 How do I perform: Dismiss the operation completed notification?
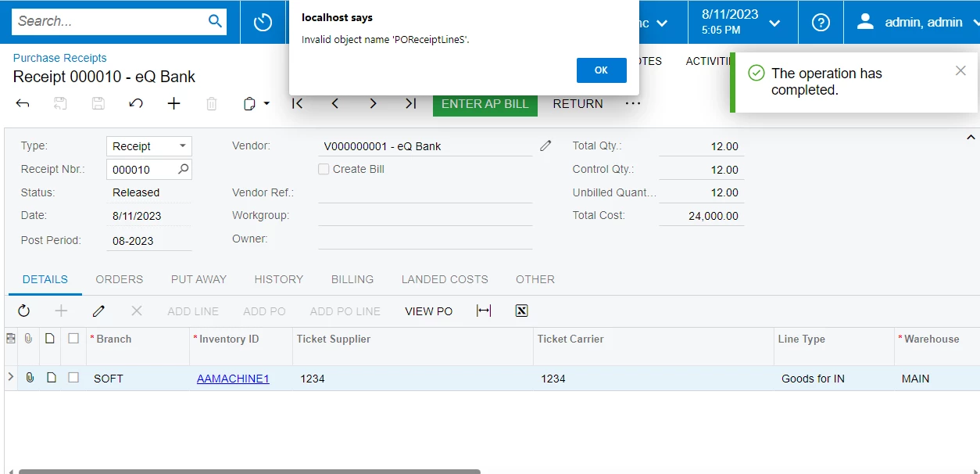pyautogui.click(x=960, y=71)
